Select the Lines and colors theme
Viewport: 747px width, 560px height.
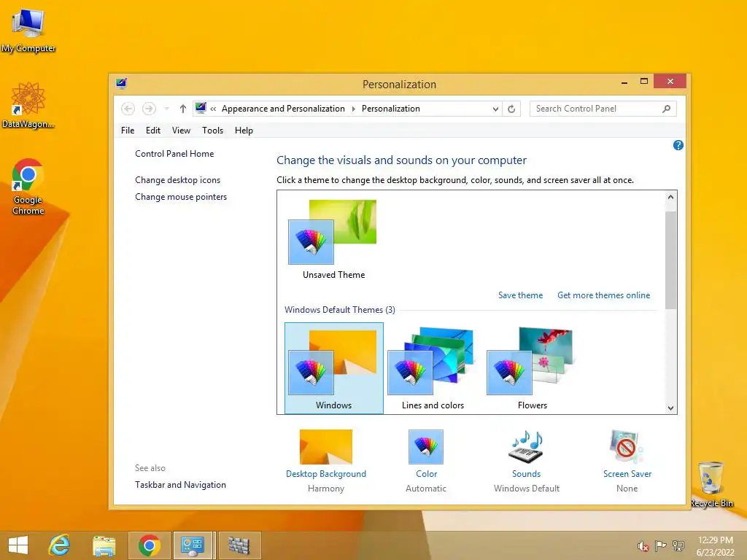[433, 368]
